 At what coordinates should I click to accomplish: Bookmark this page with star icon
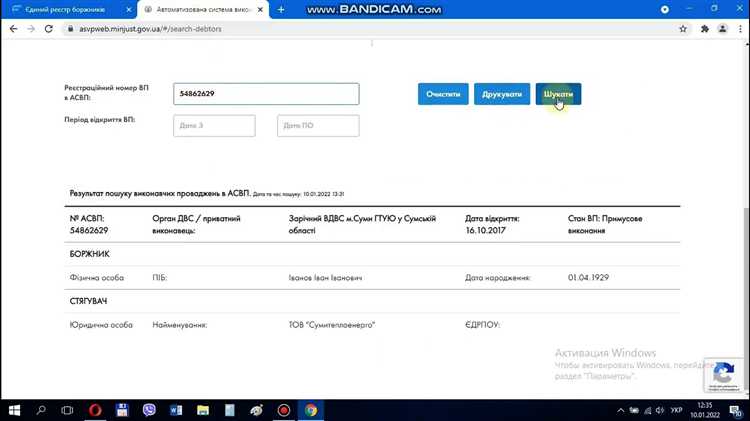(683, 29)
